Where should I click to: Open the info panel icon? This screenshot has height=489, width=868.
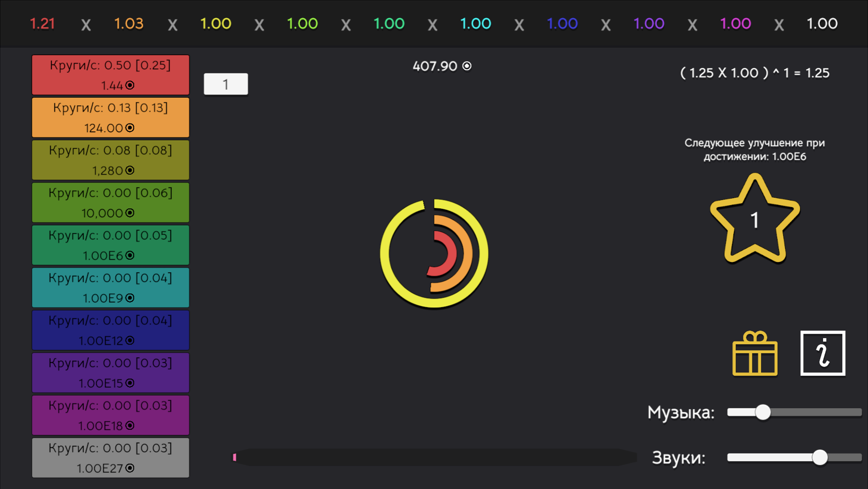coord(822,353)
